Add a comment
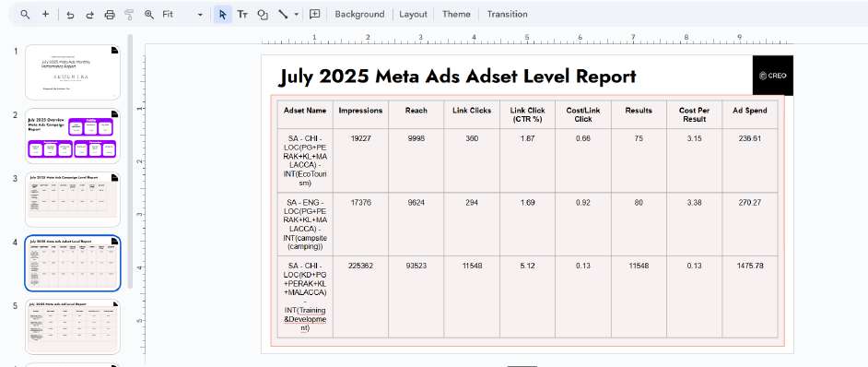The image size is (868, 367). [x=314, y=15]
